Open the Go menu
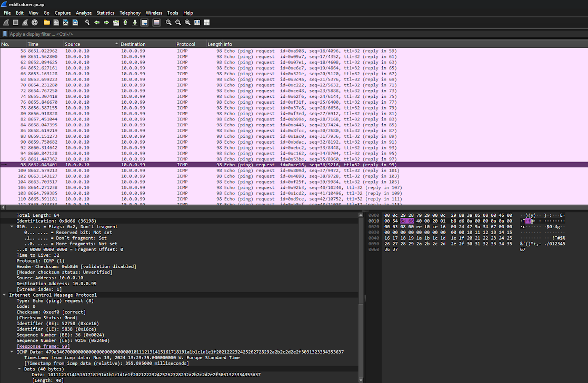This screenshot has width=588, height=383. pyautogui.click(x=46, y=13)
